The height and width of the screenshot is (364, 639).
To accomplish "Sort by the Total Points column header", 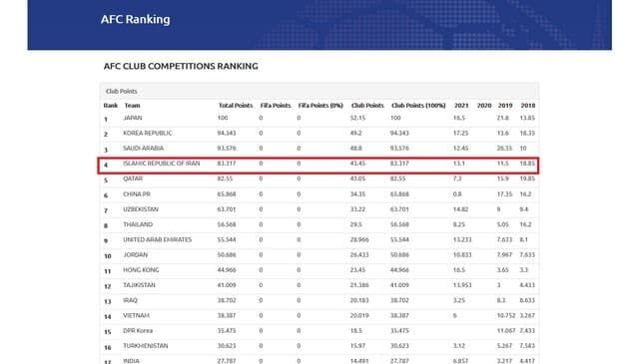I will pyautogui.click(x=236, y=106).
